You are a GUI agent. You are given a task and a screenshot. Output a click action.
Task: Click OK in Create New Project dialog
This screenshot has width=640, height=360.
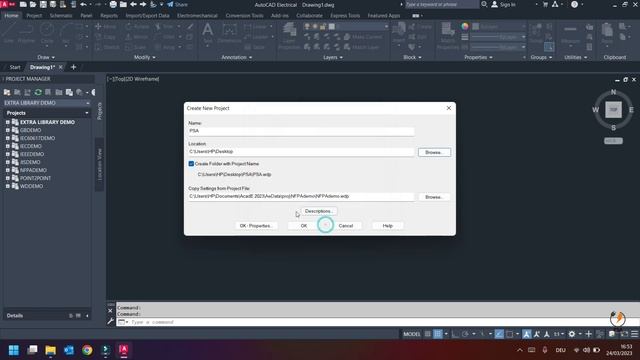(304, 226)
